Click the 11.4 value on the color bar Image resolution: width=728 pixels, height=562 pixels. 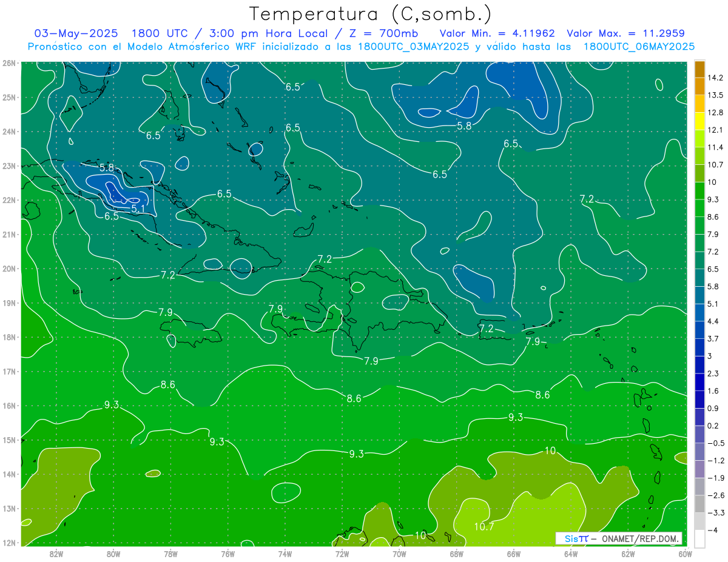pos(715,147)
